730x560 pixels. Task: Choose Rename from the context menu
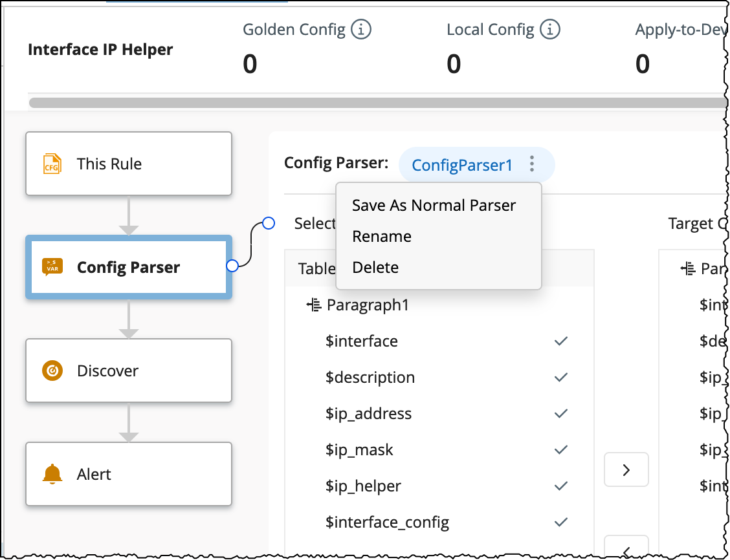tap(382, 237)
